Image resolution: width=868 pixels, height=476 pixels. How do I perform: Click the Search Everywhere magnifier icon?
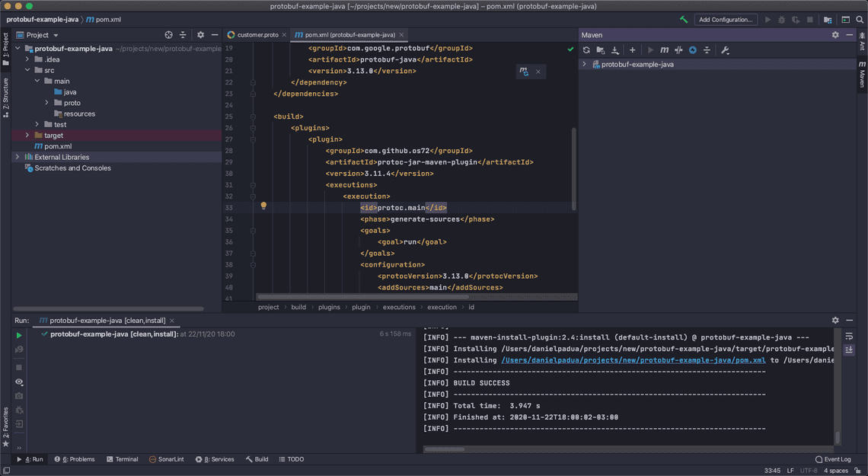pos(860,20)
